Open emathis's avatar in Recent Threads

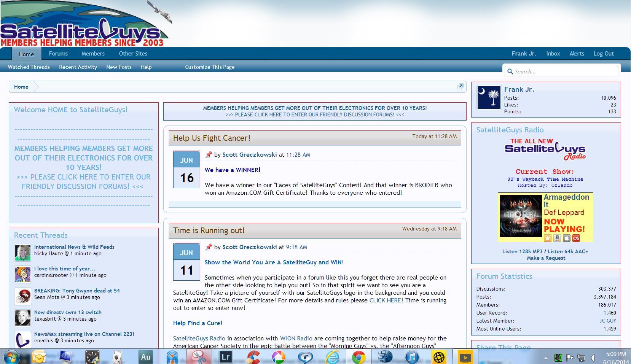tap(23, 340)
